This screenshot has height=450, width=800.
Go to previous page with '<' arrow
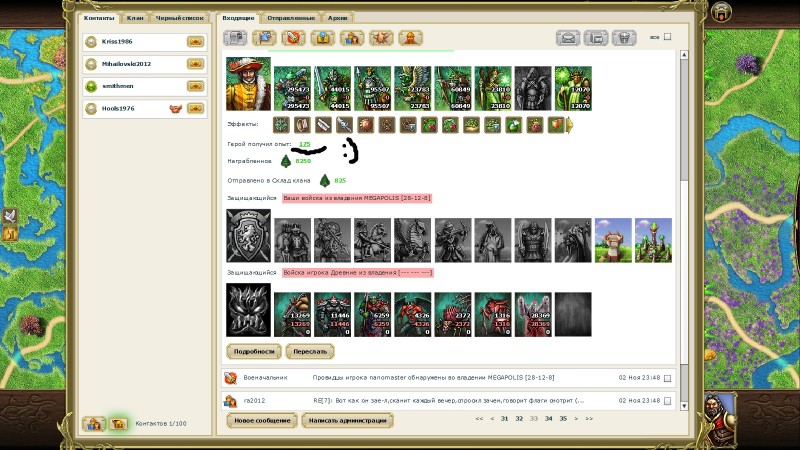(x=492, y=418)
